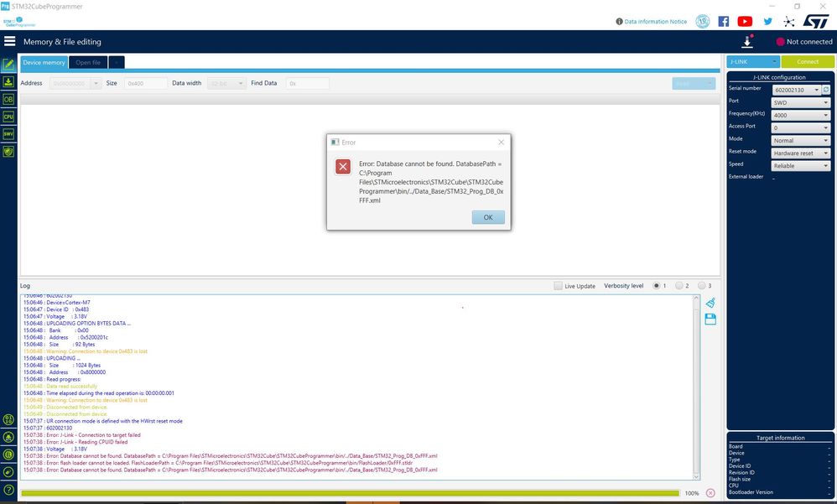The image size is (837, 504).
Task: Click the Find Data input field
Action: coord(308,83)
